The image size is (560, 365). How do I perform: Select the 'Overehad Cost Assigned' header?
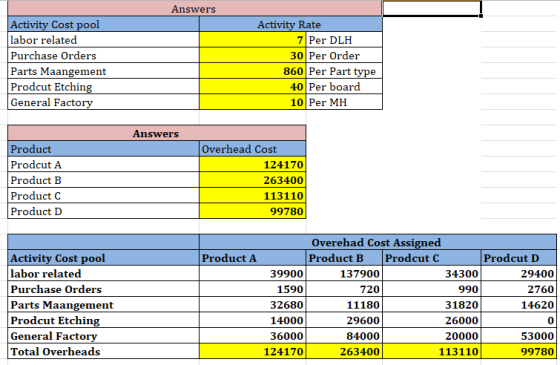tap(378, 242)
